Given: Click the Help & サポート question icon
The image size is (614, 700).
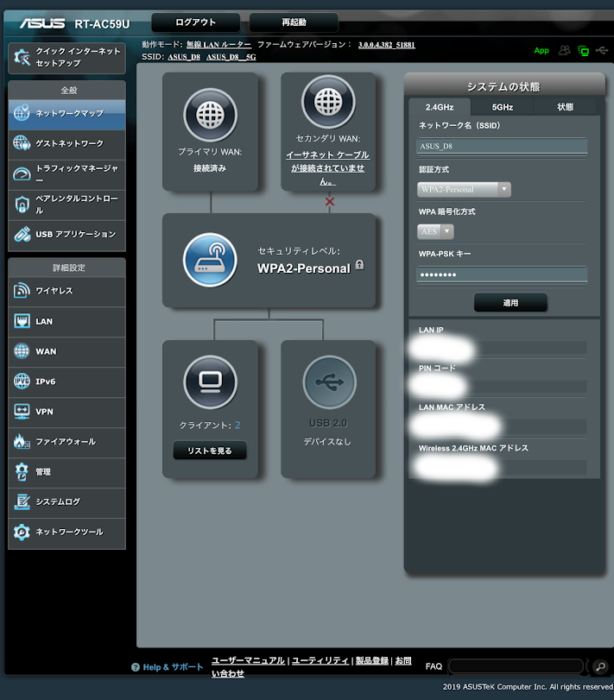Looking at the screenshot, I should point(136,667).
